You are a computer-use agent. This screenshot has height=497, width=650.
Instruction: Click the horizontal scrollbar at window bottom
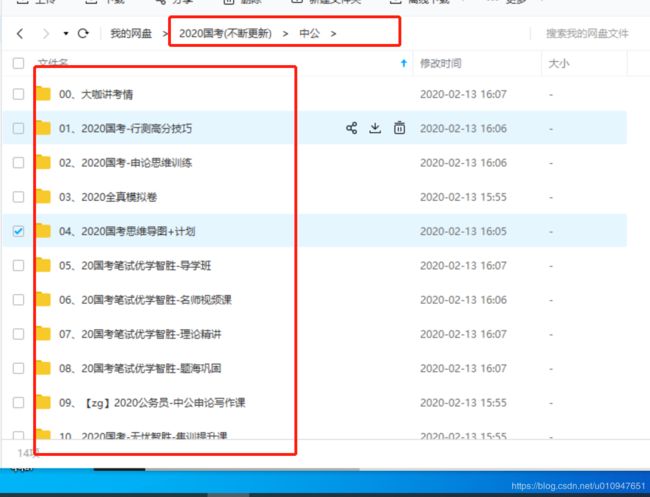[x=227, y=469]
